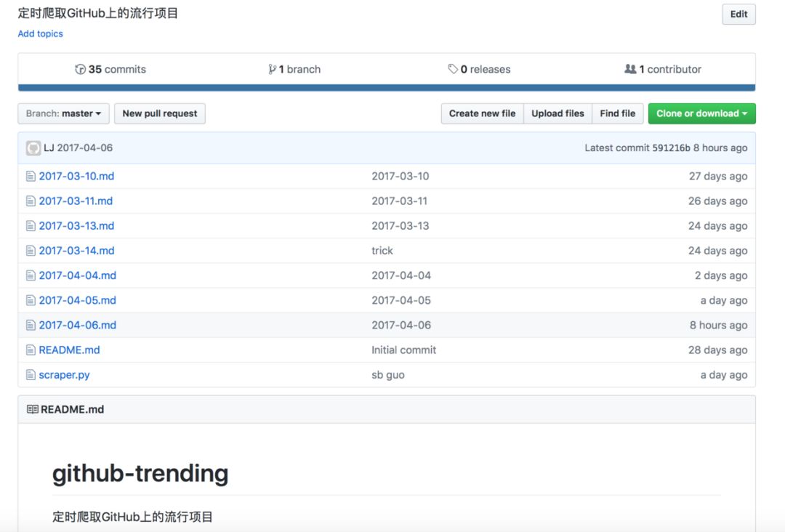
Task: Click the blue language bar
Action: pos(387,88)
